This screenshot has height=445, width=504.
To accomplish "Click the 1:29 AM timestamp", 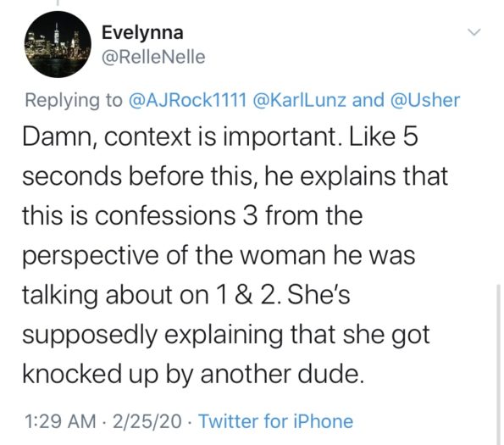I will (x=60, y=421).
